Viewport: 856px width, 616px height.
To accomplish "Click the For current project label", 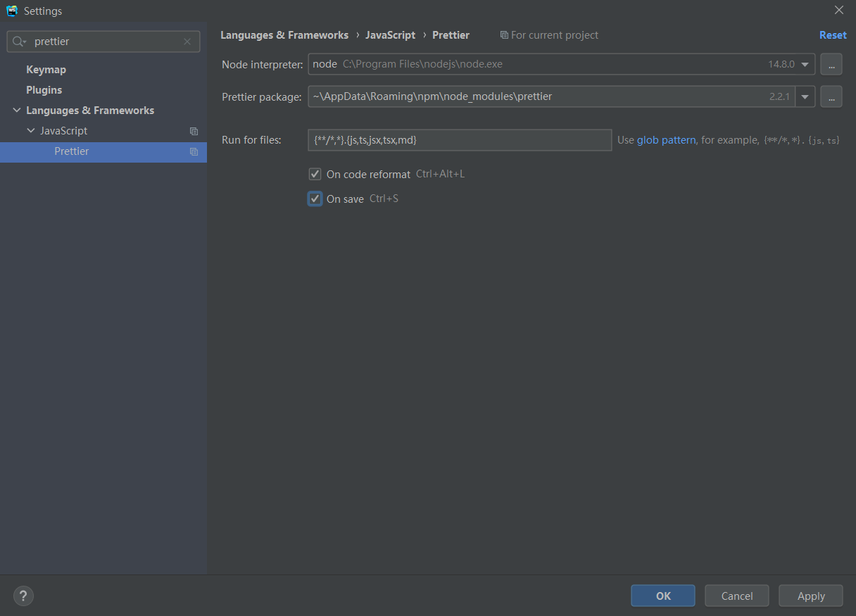I will [x=555, y=35].
